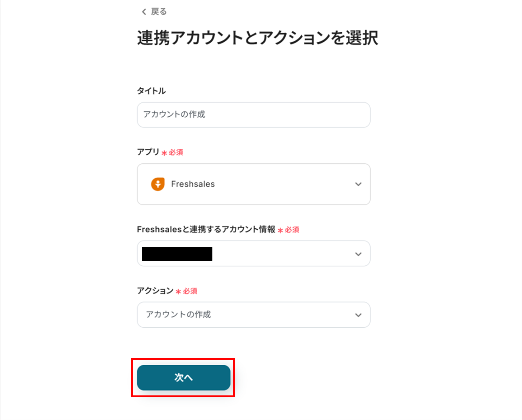This screenshot has height=420, width=522.
Task: Click the page heading 連携アカウントとアクションを選択
Action: (x=258, y=38)
